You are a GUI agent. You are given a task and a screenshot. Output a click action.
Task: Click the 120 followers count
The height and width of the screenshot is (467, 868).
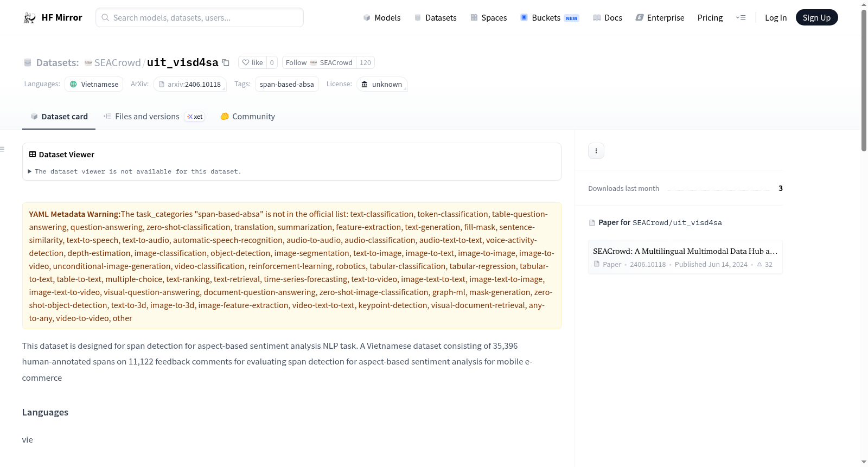[365, 62]
